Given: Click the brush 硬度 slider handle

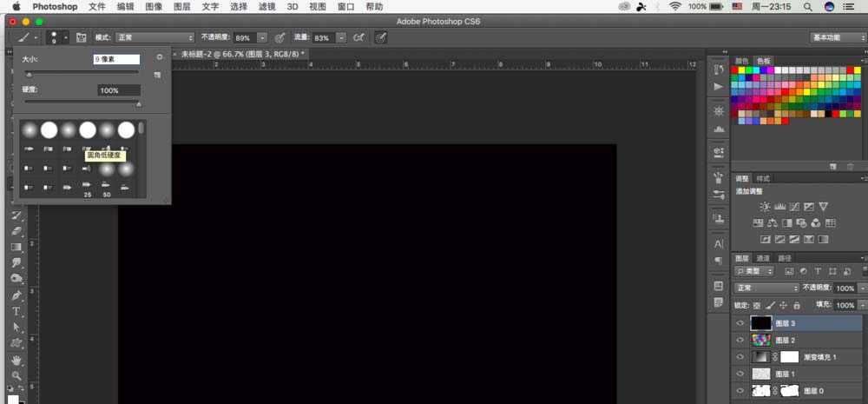Looking at the screenshot, I should 139,103.
